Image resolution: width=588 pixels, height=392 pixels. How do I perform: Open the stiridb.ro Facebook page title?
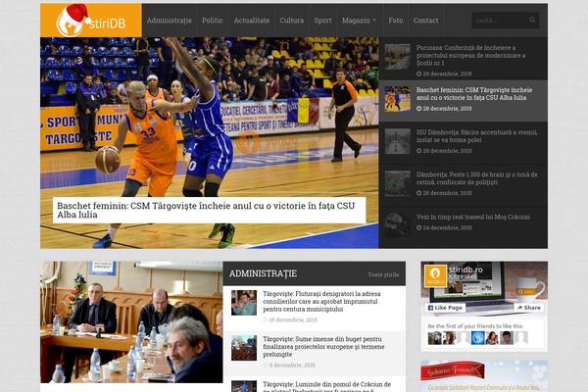pyautogui.click(x=465, y=269)
